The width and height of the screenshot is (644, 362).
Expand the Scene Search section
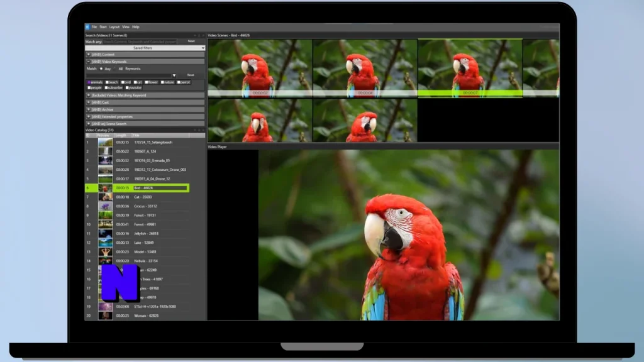145,124
